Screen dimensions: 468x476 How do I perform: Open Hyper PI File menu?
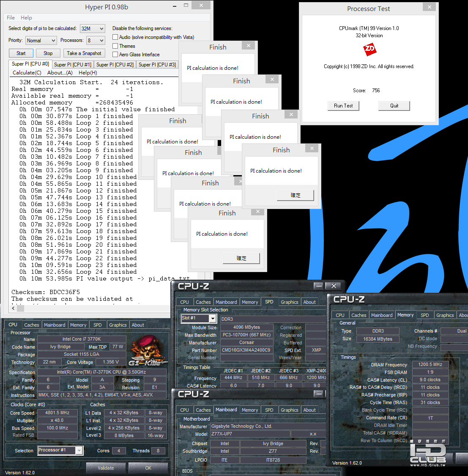point(11,18)
